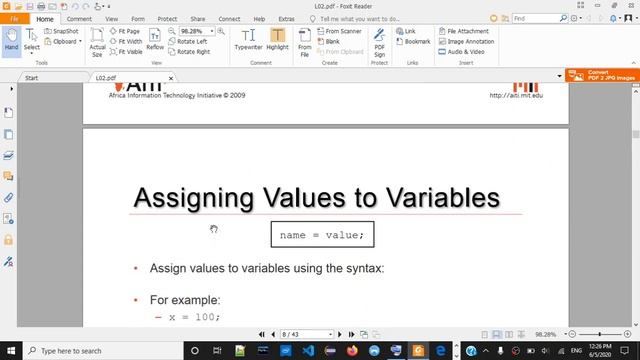Create a PDF From File
Screen dimensions: 640x360
pos(304,42)
